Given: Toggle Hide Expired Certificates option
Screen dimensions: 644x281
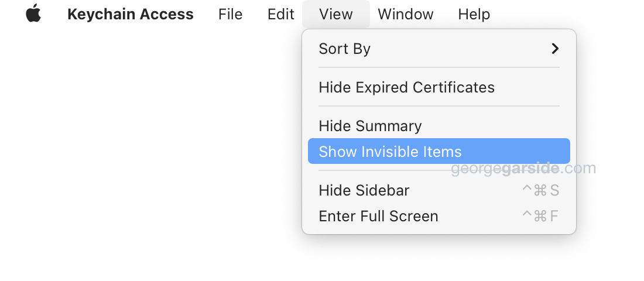Looking at the screenshot, I should click(439, 87).
